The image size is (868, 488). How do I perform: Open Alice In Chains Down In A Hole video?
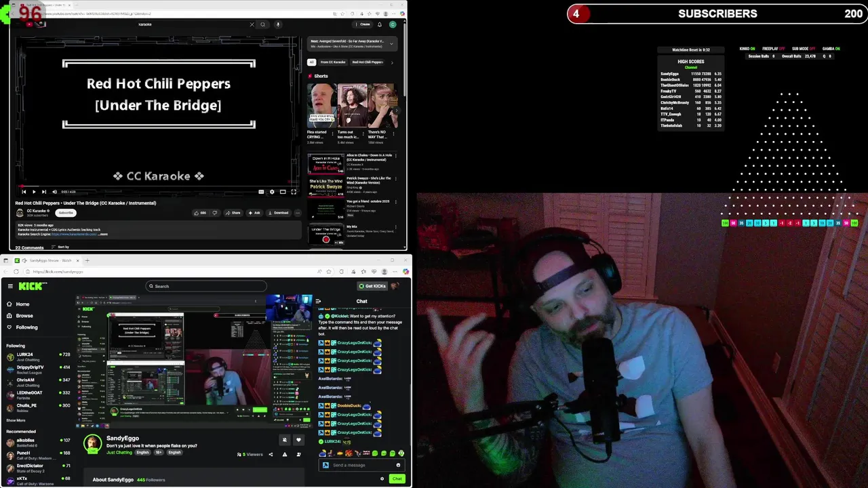351,163
